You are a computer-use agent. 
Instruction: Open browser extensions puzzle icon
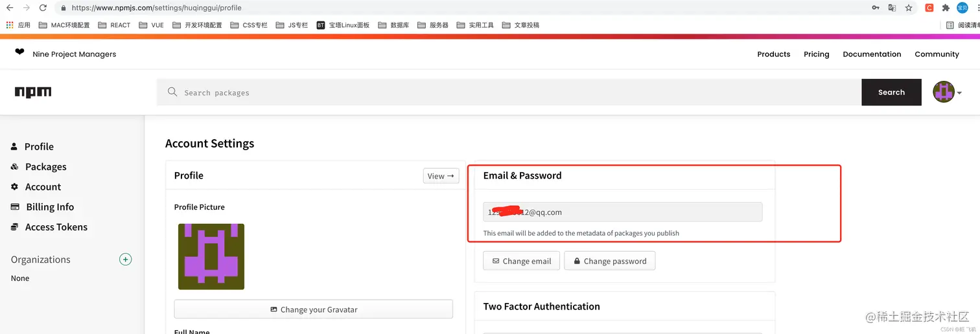pos(946,8)
